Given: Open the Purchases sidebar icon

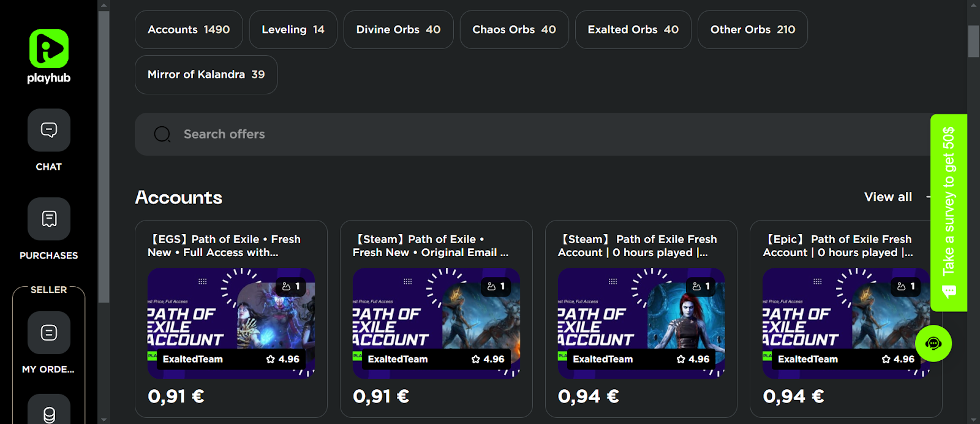Looking at the screenshot, I should pyautogui.click(x=48, y=219).
